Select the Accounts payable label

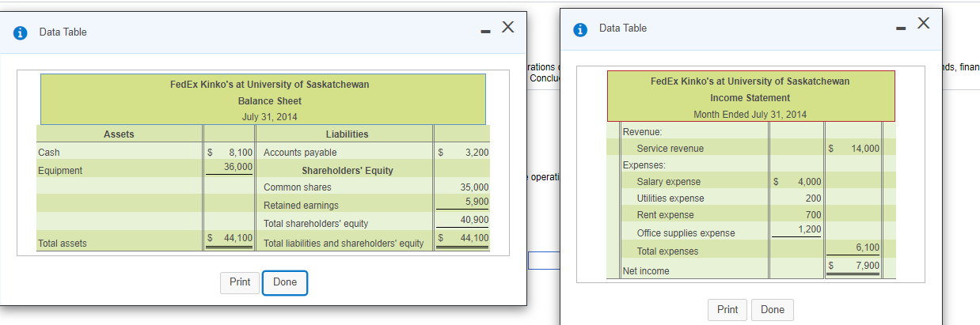(x=300, y=153)
